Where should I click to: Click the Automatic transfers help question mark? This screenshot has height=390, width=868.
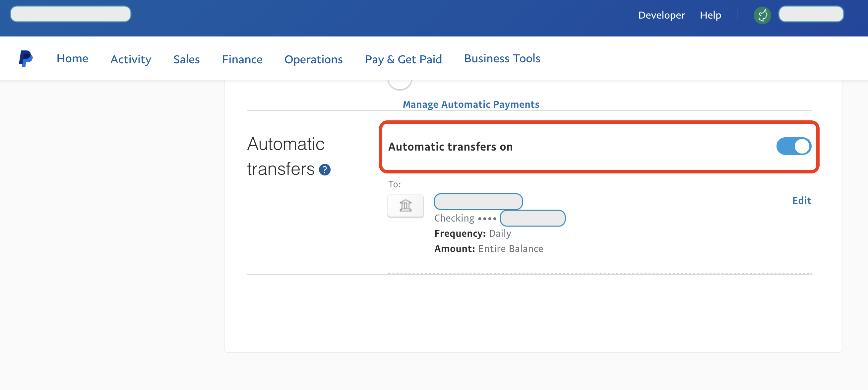click(x=325, y=169)
